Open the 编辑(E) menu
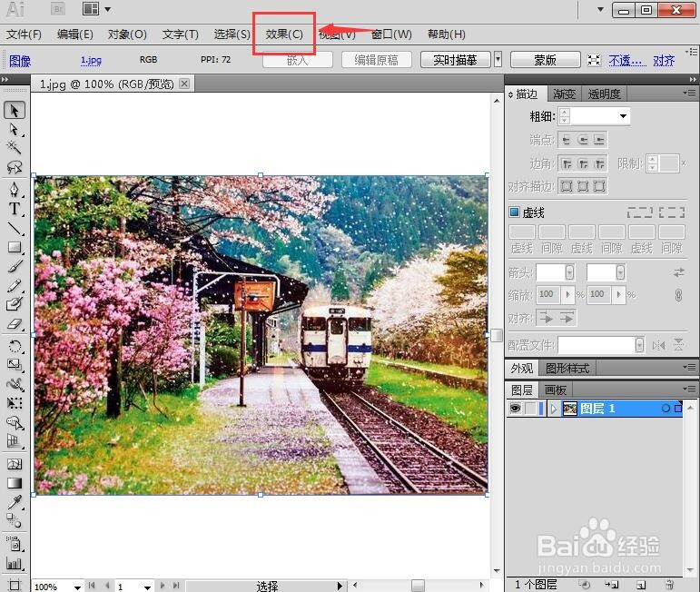700x592 pixels. (75, 35)
